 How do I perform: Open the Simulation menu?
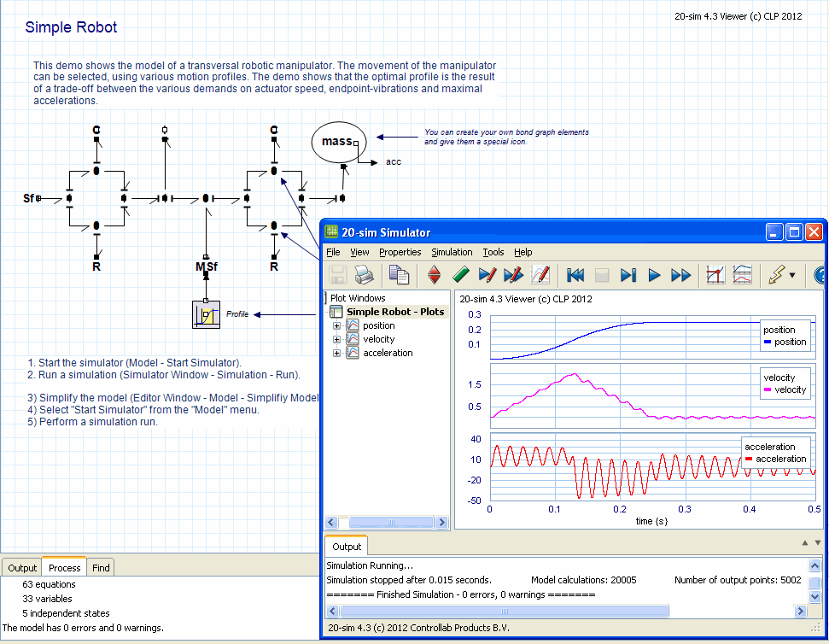pyautogui.click(x=452, y=252)
